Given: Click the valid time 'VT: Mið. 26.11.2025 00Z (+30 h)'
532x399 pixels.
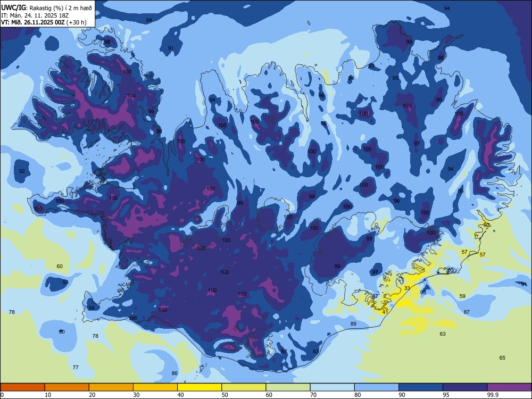Looking at the screenshot, I should click(44, 22).
